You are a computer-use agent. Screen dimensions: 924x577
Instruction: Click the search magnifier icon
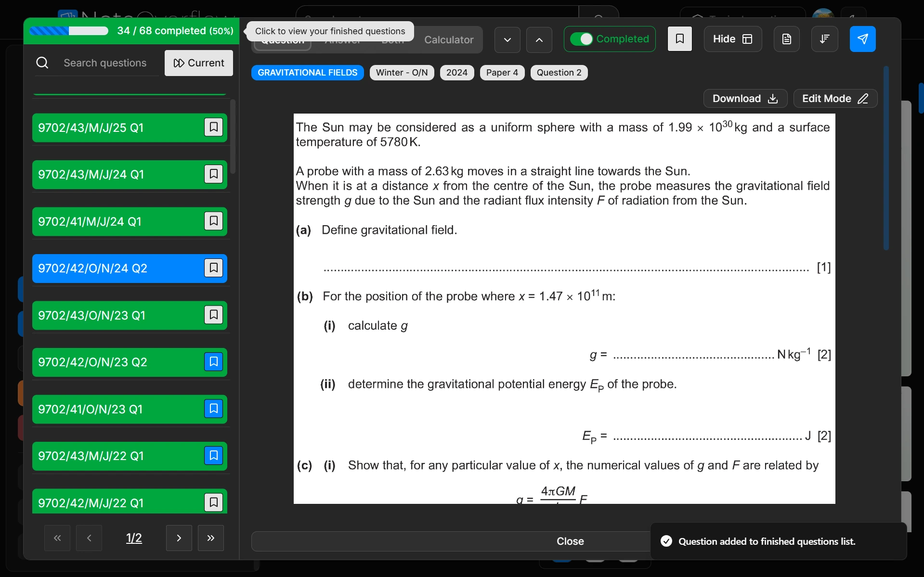[x=42, y=63]
